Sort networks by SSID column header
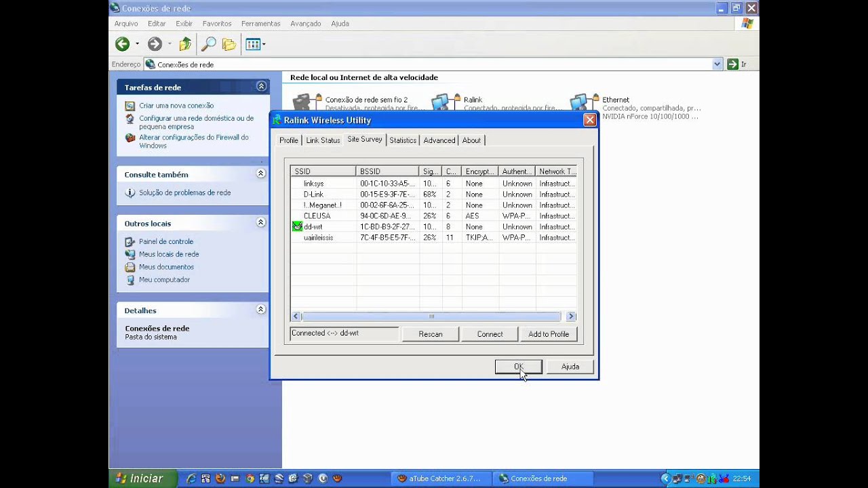The width and height of the screenshot is (868, 488). (x=323, y=171)
